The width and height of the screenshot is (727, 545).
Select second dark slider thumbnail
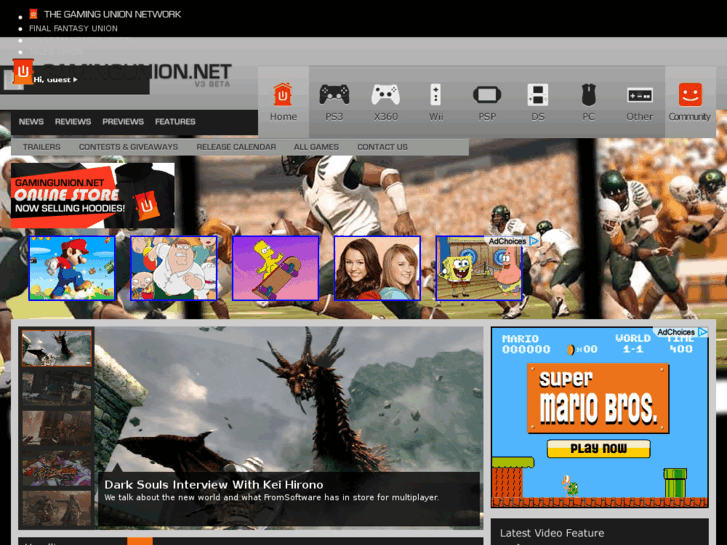[57, 388]
